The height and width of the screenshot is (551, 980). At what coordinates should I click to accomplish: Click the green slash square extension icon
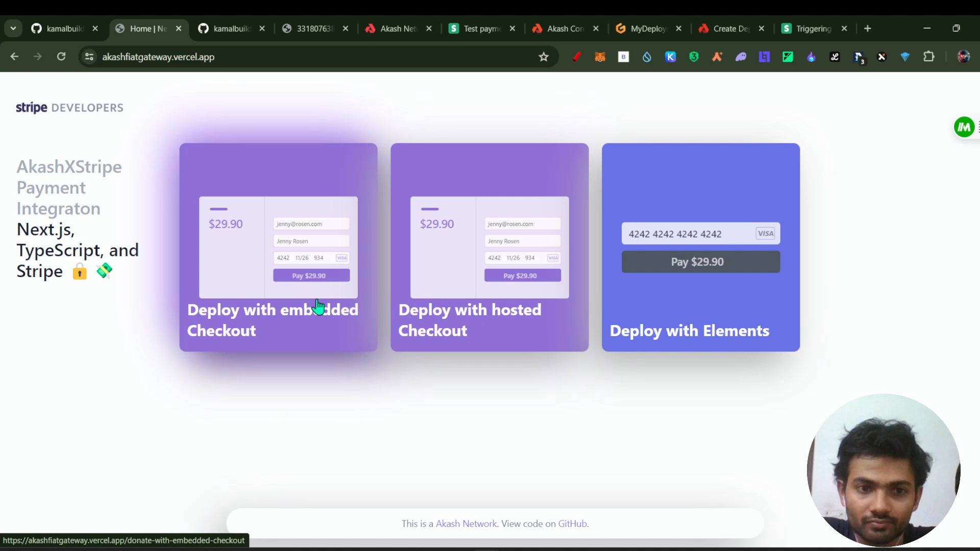(788, 57)
